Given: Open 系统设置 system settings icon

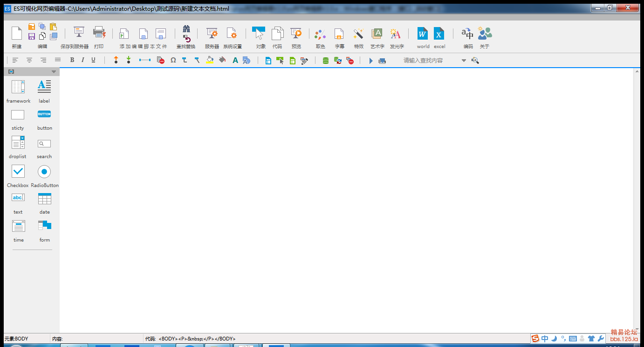Looking at the screenshot, I should pos(232,33).
